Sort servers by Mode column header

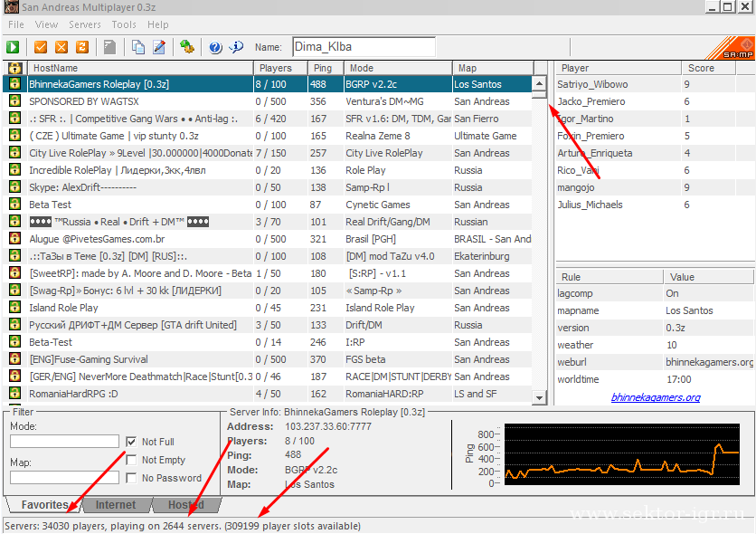(398, 68)
